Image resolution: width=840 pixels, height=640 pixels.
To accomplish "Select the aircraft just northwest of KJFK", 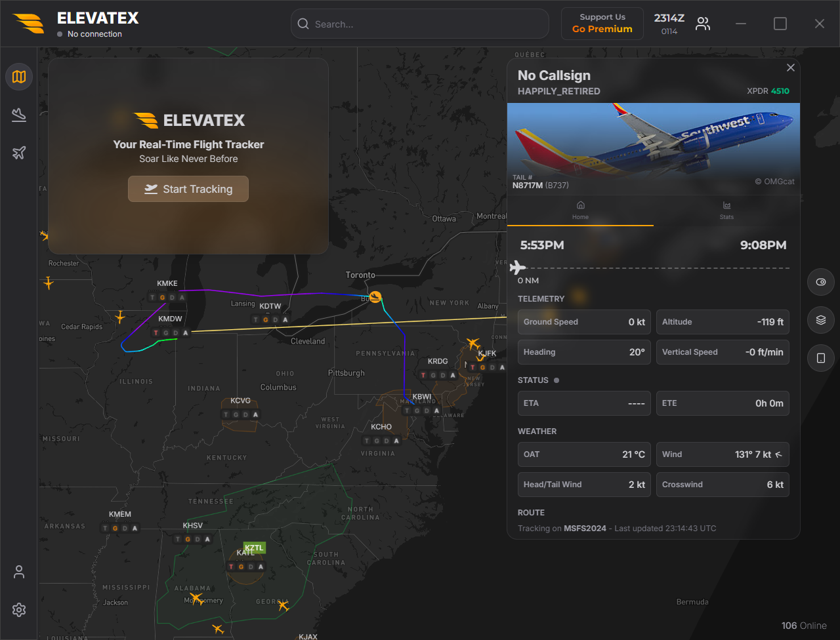I will [472, 344].
